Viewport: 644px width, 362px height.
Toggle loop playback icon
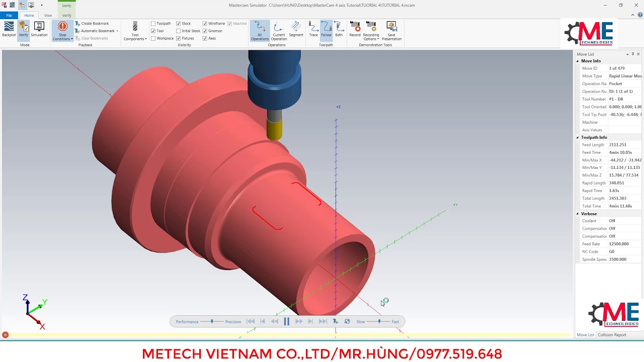pyautogui.click(x=347, y=322)
